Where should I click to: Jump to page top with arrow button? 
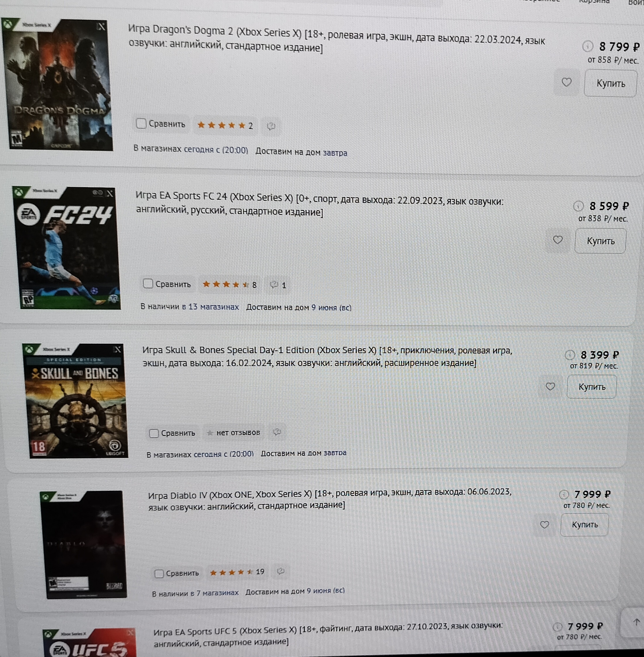pyautogui.click(x=636, y=622)
